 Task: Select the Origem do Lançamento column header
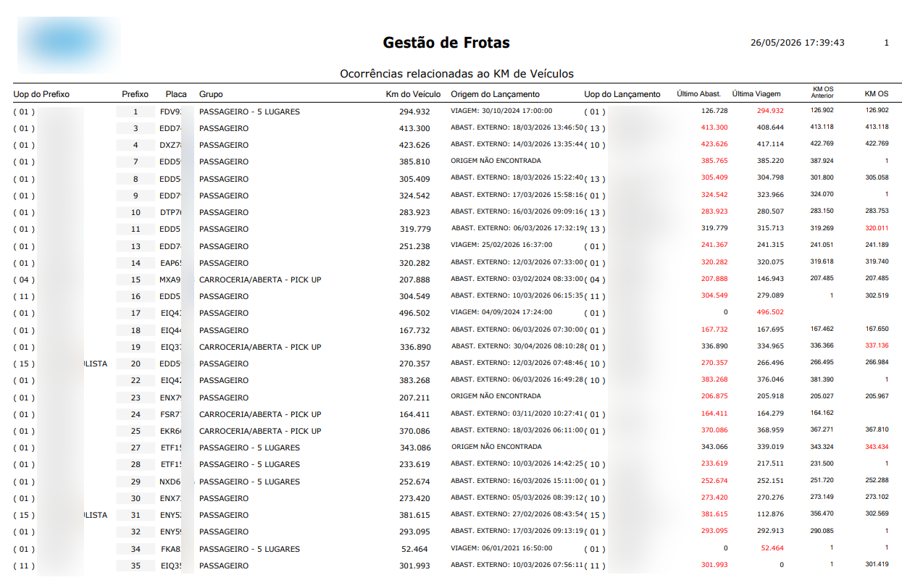(x=496, y=94)
